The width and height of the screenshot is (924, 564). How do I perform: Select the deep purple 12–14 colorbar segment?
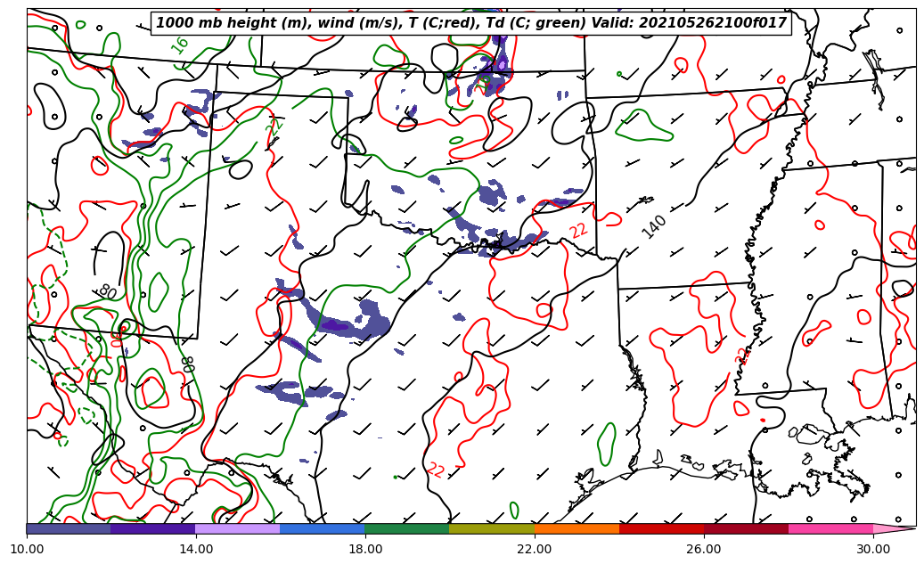coord(152,528)
